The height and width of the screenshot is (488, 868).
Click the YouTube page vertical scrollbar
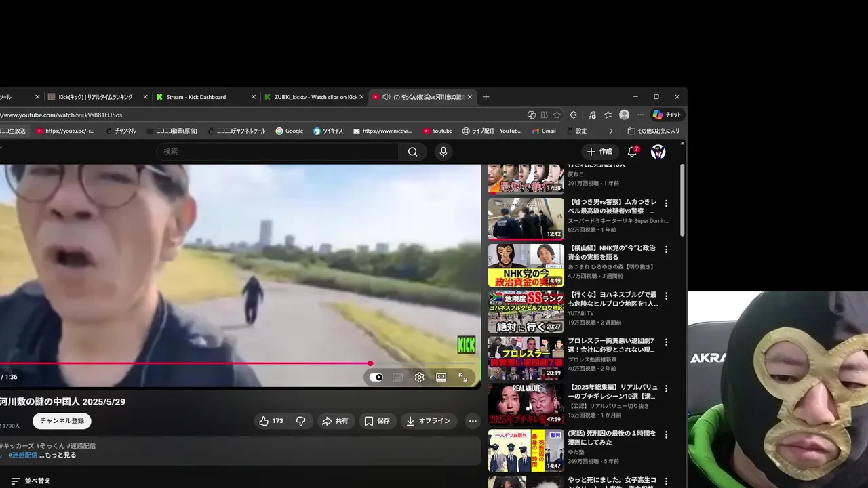[682, 200]
